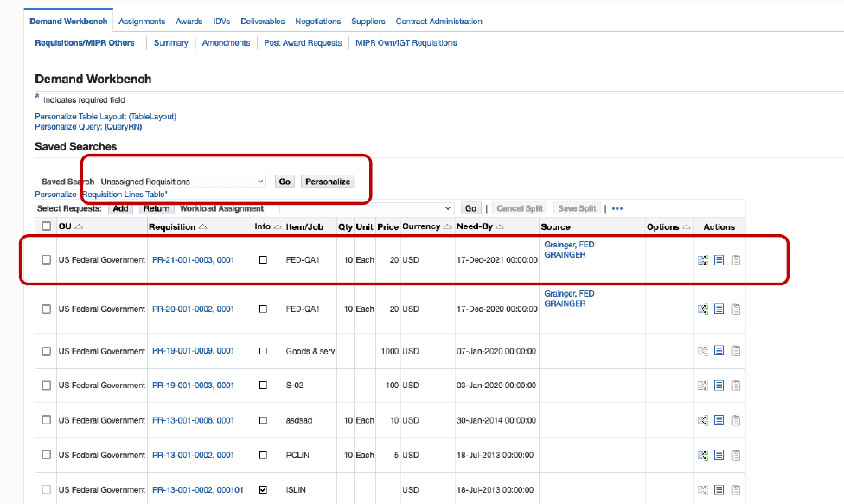This screenshot has width=844, height=504.
Task: Toggle Info checkbox for asdsad row
Action: pyautogui.click(x=263, y=420)
